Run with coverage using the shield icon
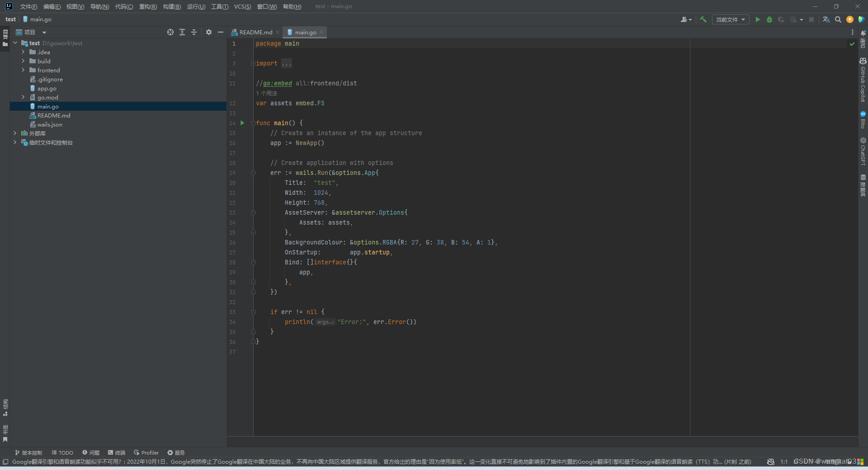 click(x=781, y=19)
